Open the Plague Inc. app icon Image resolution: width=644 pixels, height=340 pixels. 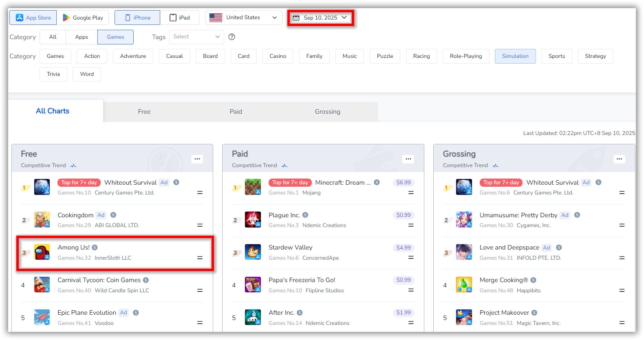coord(253,220)
